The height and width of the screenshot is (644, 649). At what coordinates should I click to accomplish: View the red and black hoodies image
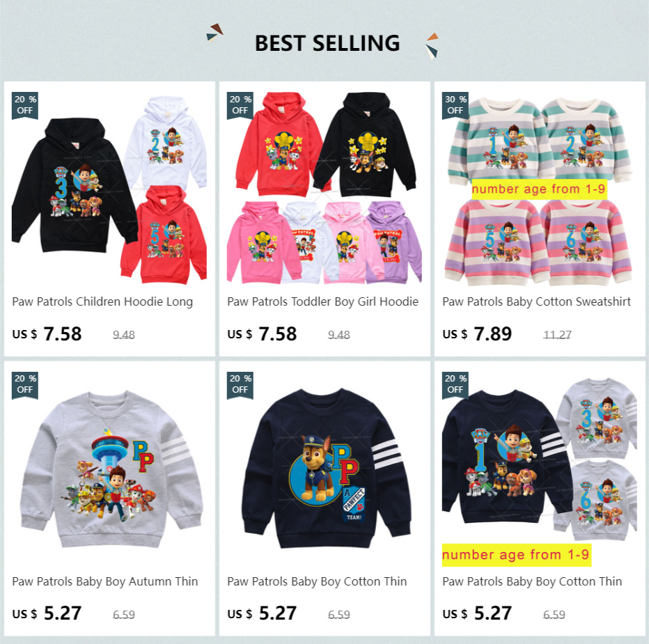(x=325, y=188)
